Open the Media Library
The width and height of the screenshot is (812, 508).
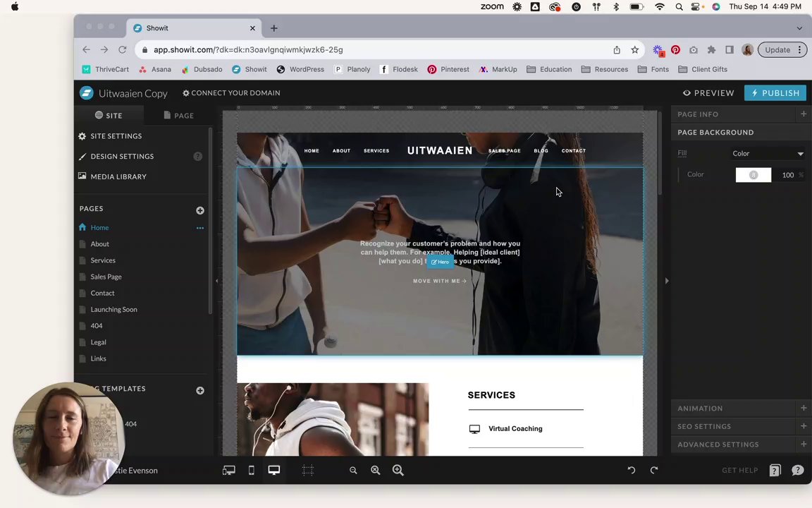pyautogui.click(x=112, y=176)
